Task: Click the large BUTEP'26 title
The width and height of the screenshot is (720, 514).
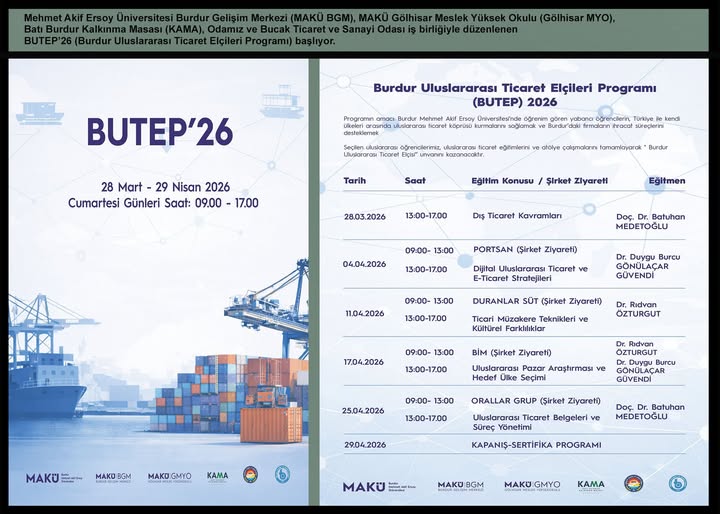Action: point(159,131)
